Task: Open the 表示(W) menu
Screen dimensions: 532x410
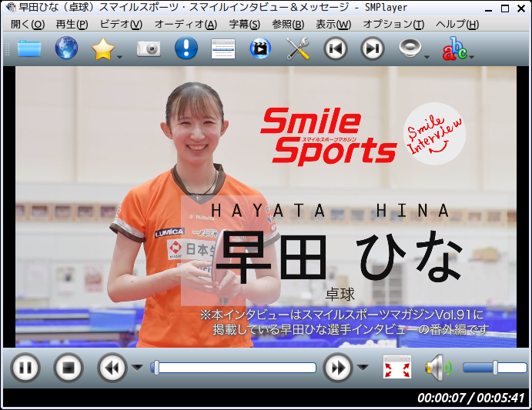Action: click(333, 25)
